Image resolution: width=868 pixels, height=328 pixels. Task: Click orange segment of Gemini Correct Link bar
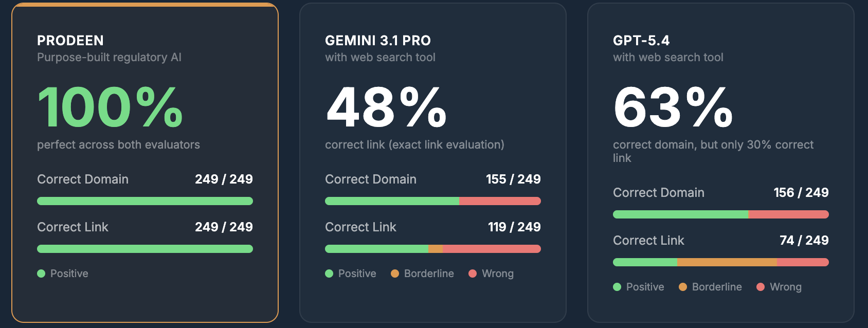pos(436,249)
